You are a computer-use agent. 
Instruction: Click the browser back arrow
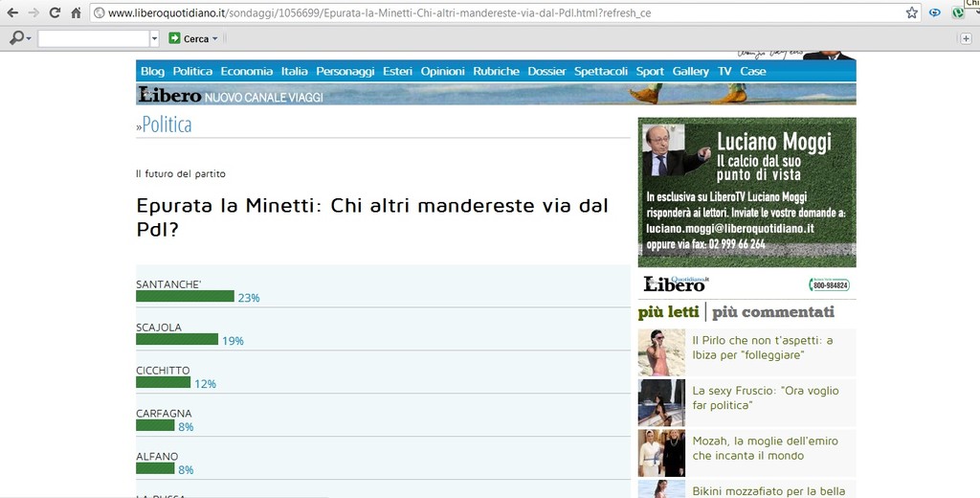tap(12, 13)
